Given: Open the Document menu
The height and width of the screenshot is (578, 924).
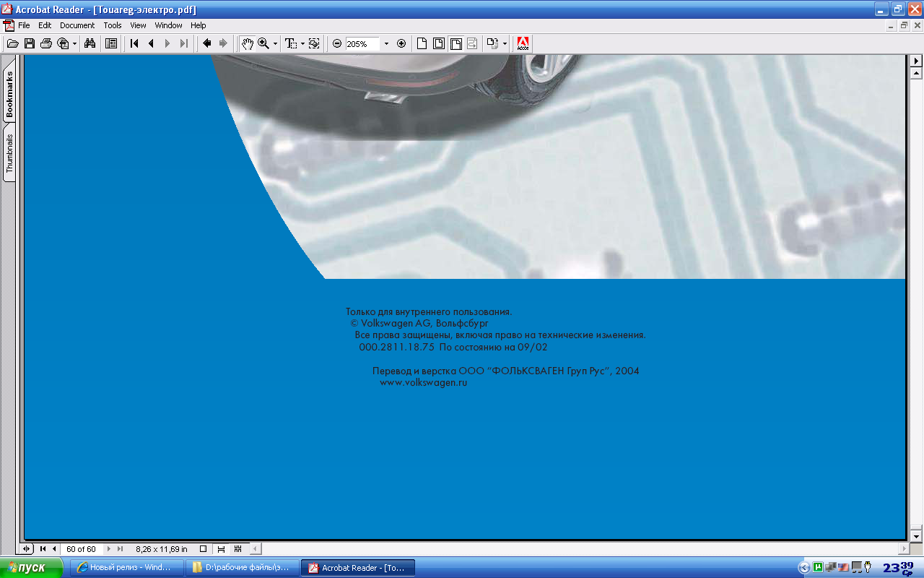Looking at the screenshot, I should (77, 25).
